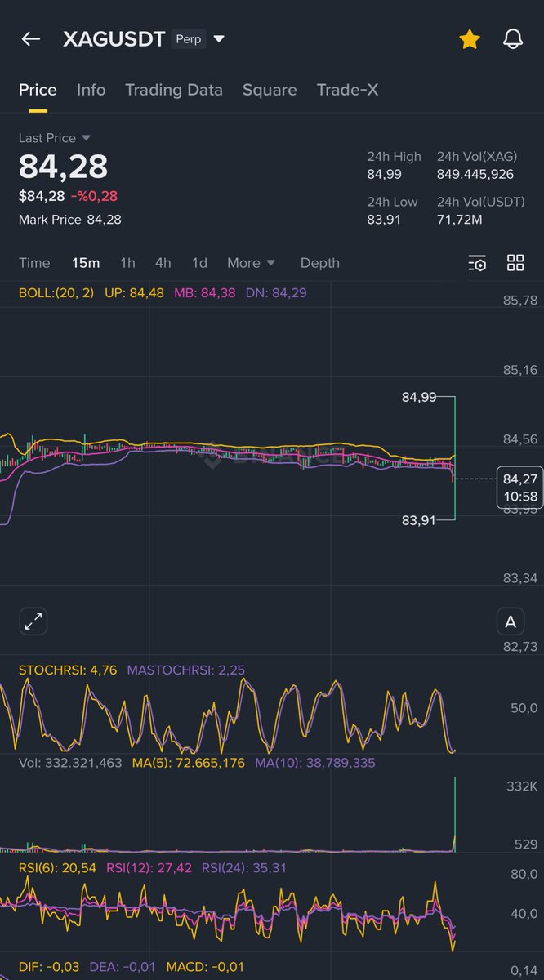Click the 24h Low value 83,91
The image size is (544, 980).
click(x=384, y=220)
